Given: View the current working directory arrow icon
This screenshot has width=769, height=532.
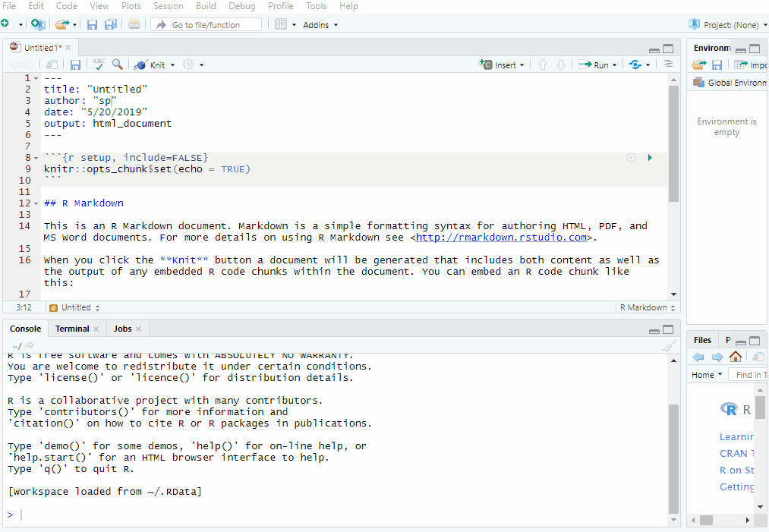Looking at the screenshot, I should pos(30,345).
